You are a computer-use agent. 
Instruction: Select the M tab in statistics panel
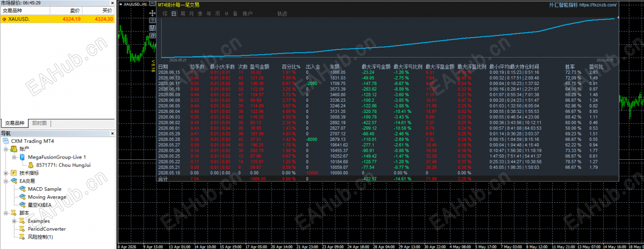226,13
